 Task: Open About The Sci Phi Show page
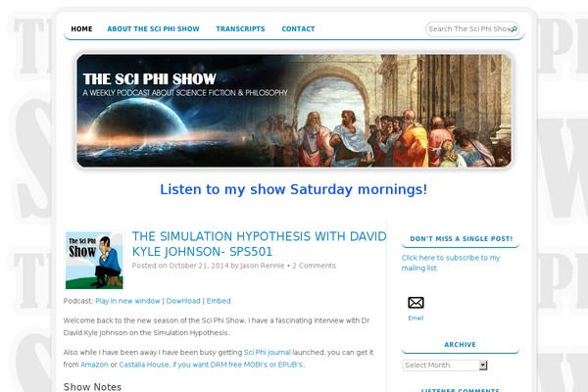click(x=153, y=28)
